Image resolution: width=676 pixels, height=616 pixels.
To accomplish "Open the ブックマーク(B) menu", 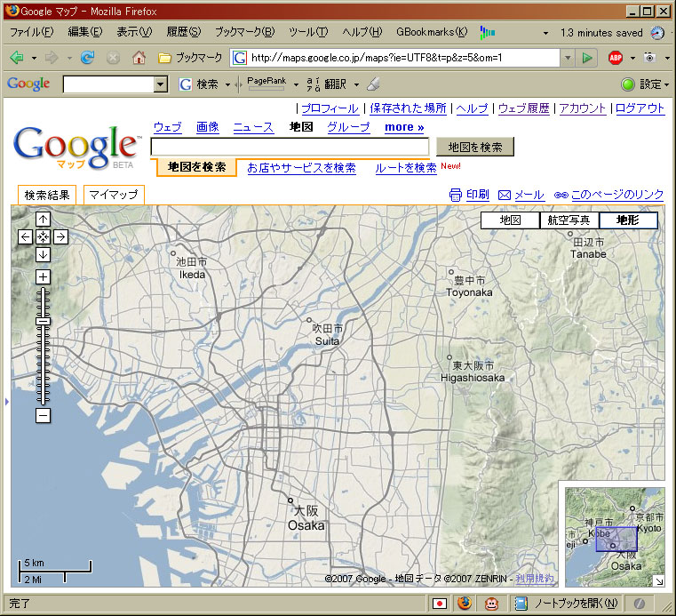I will pos(244,32).
